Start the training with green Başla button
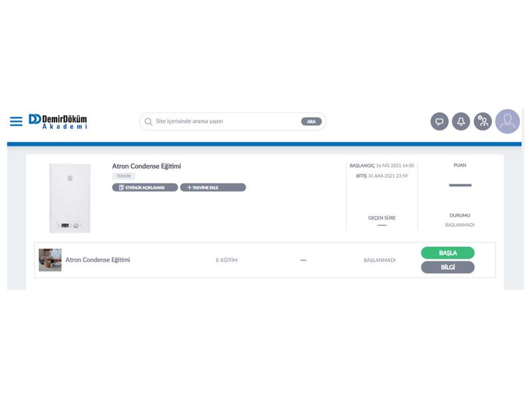Screen dimensions: 532x399 click(448, 253)
